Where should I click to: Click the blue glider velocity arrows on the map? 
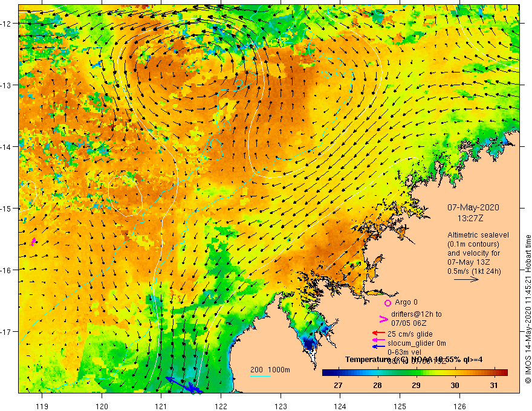185,385
